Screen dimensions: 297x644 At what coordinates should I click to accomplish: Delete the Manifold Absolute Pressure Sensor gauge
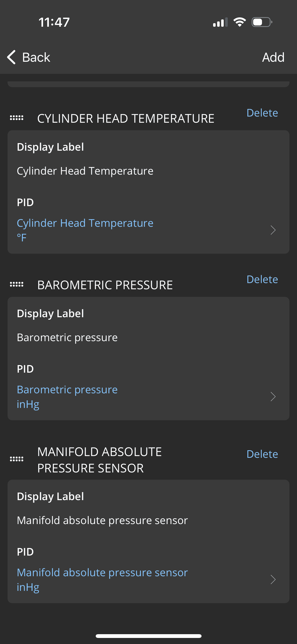262,454
